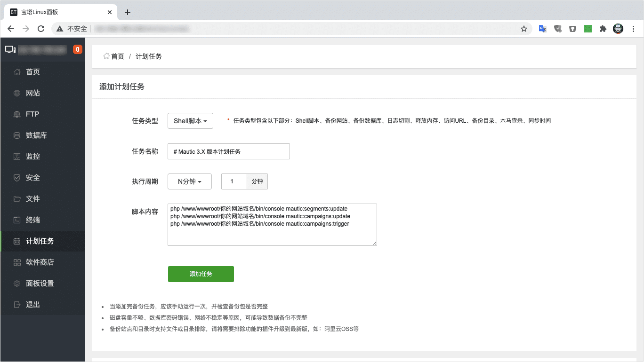The width and height of the screenshot is (644, 362).
Task: Bookmark page with the star icon
Action: 524,29
